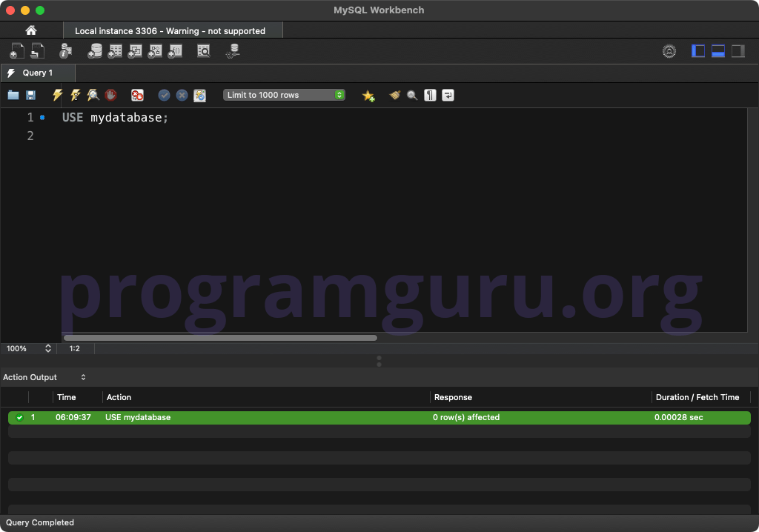Click the blue statement marker on line 1

click(42, 118)
